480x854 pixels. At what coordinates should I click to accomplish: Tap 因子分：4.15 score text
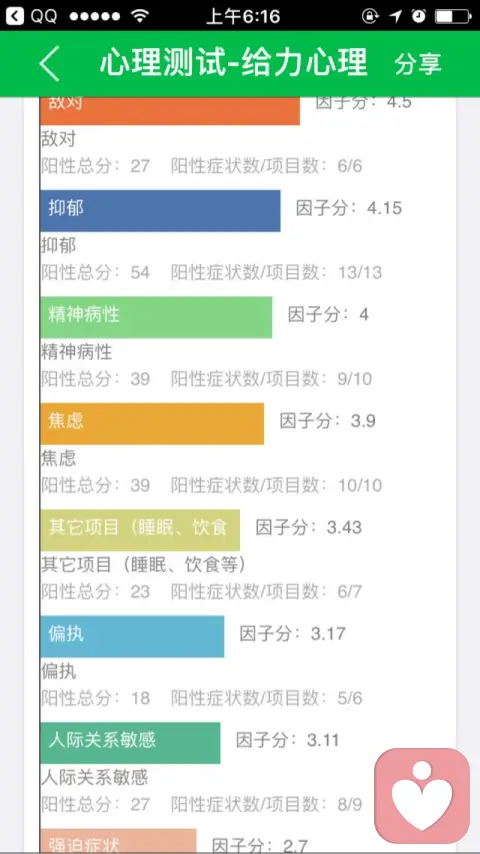pyautogui.click(x=349, y=208)
